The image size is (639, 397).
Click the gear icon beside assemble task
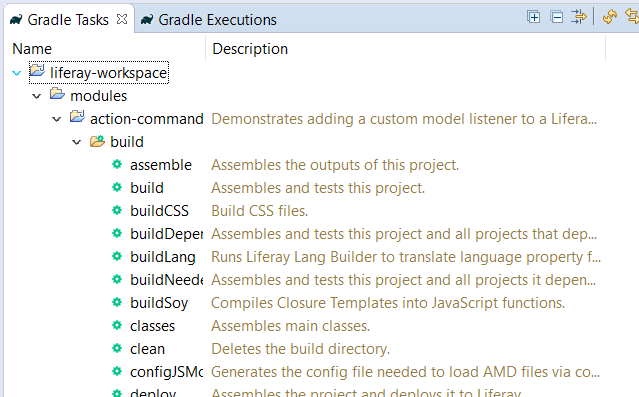tap(117, 164)
